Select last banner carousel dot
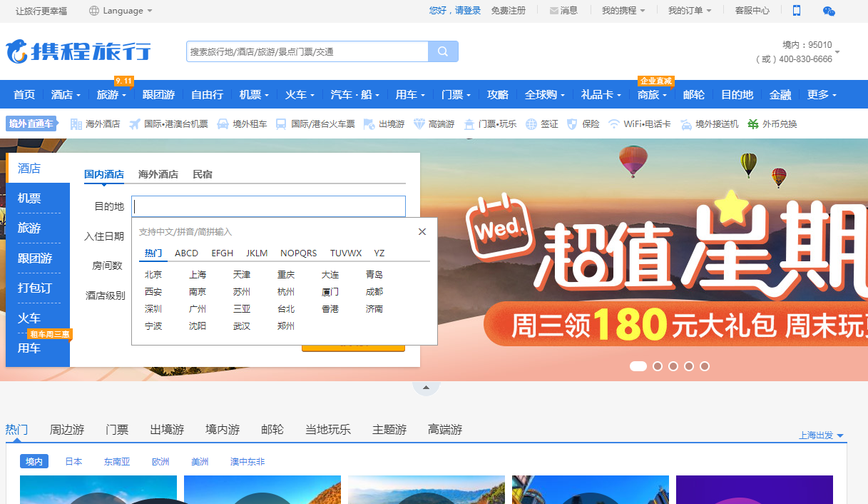Screen dimensions: 868x504 (x=705, y=366)
